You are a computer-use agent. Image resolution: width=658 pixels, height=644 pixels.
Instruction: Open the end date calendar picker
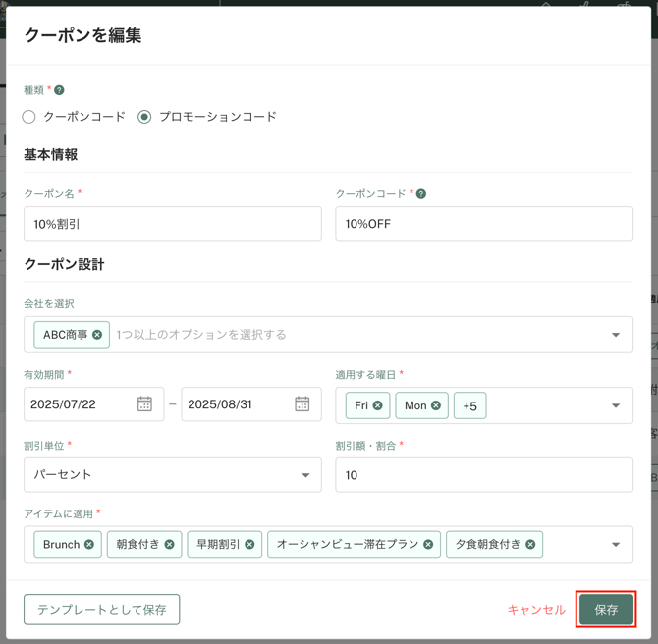(302, 404)
